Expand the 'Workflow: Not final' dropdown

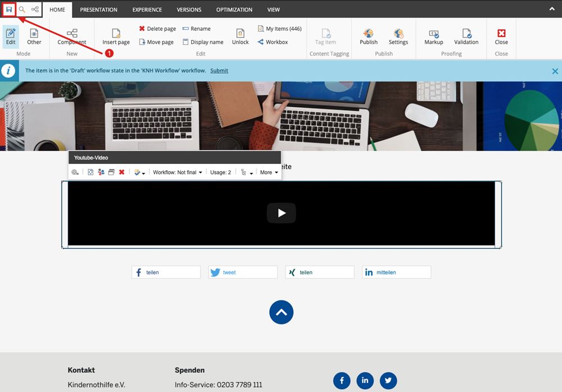[x=178, y=172]
